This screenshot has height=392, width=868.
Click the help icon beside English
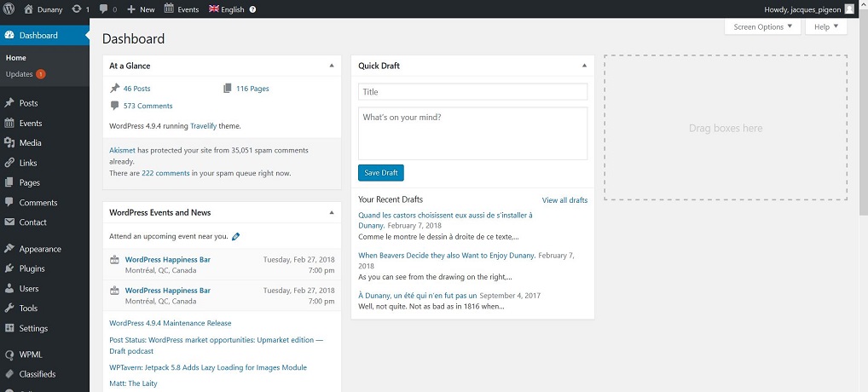click(252, 9)
